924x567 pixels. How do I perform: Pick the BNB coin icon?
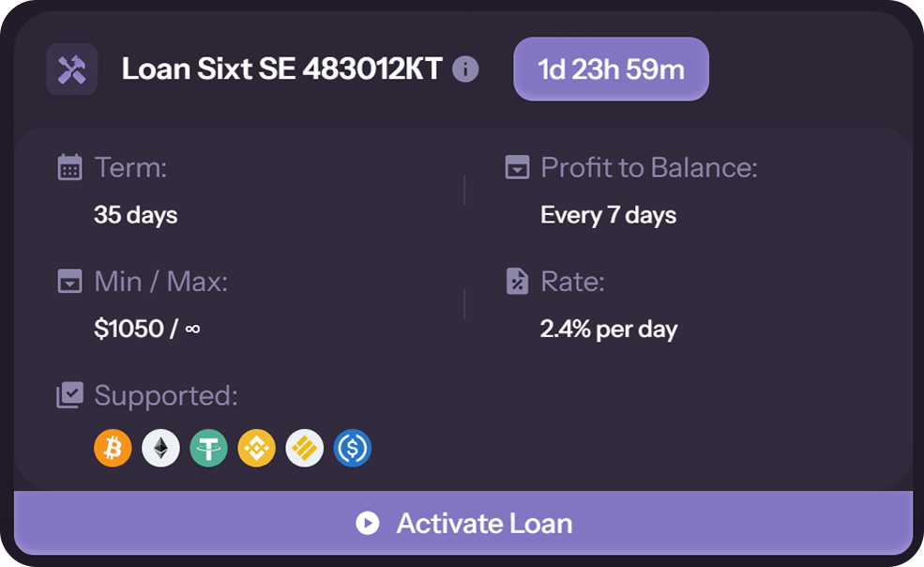point(256,449)
